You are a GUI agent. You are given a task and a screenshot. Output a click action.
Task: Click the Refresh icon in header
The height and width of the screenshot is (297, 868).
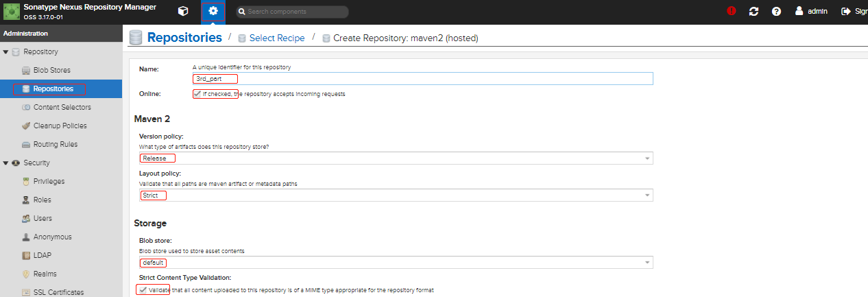[754, 12]
